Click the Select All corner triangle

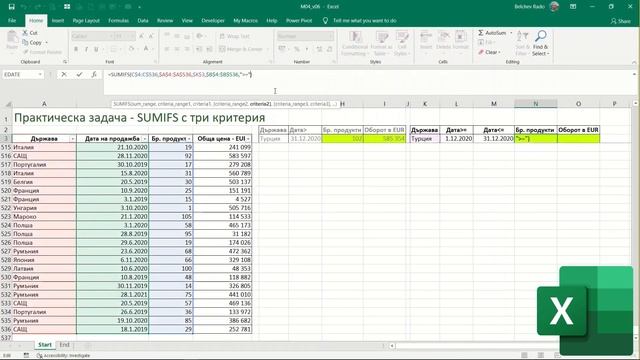pyautogui.click(x=8, y=104)
